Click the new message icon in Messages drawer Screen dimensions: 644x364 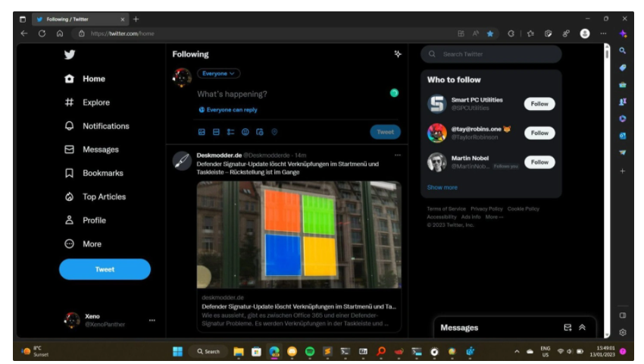pyautogui.click(x=567, y=328)
